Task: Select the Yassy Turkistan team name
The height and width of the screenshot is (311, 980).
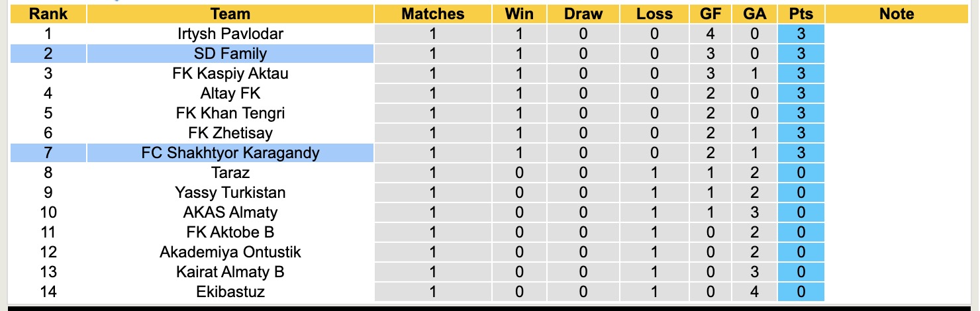Action: pos(230,193)
